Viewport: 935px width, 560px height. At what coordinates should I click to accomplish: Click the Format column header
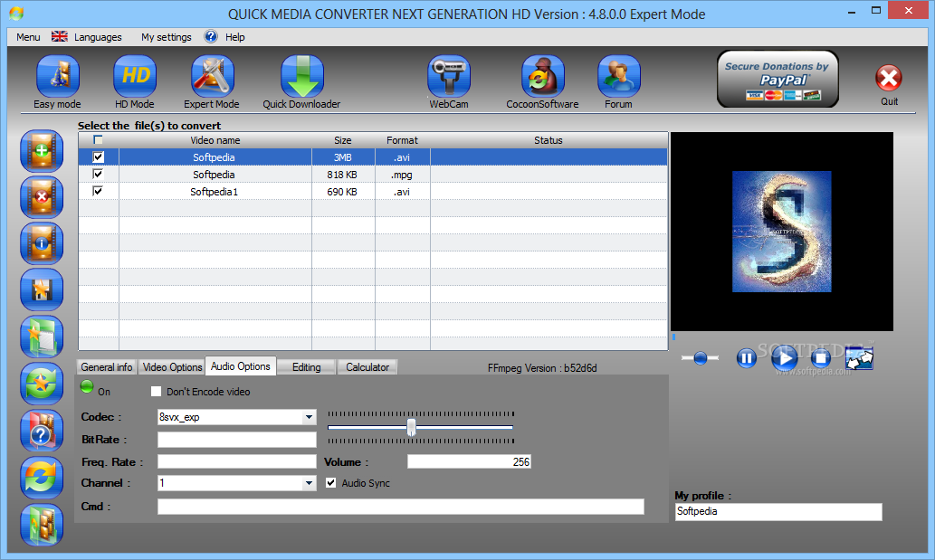click(x=403, y=140)
